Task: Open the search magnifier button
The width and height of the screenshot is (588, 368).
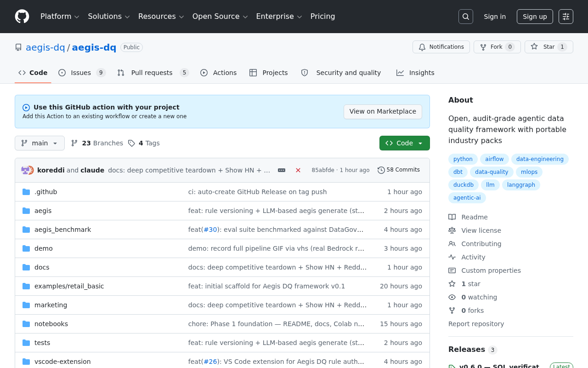Action: pos(466,17)
